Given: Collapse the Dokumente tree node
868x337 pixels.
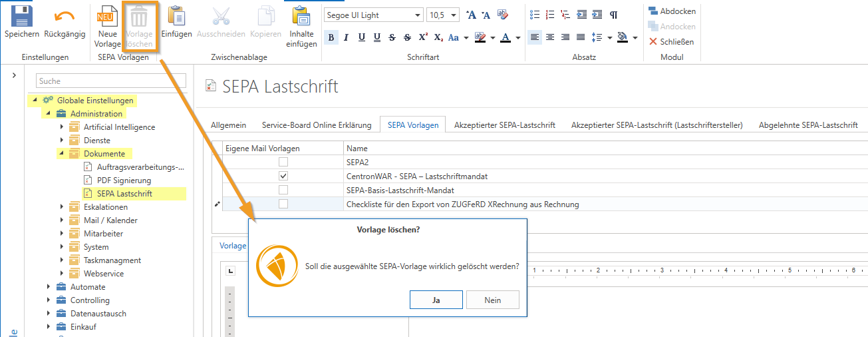Looking at the screenshot, I should click(61, 154).
